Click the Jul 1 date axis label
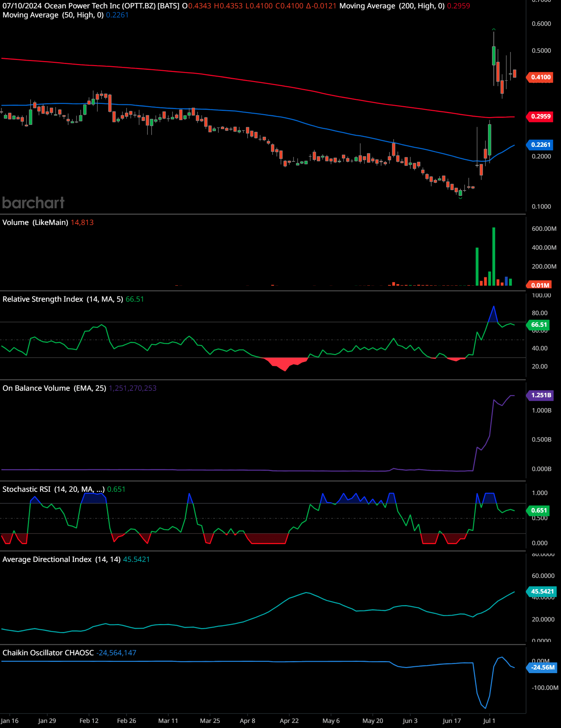The width and height of the screenshot is (561, 728). click(489, 721)
